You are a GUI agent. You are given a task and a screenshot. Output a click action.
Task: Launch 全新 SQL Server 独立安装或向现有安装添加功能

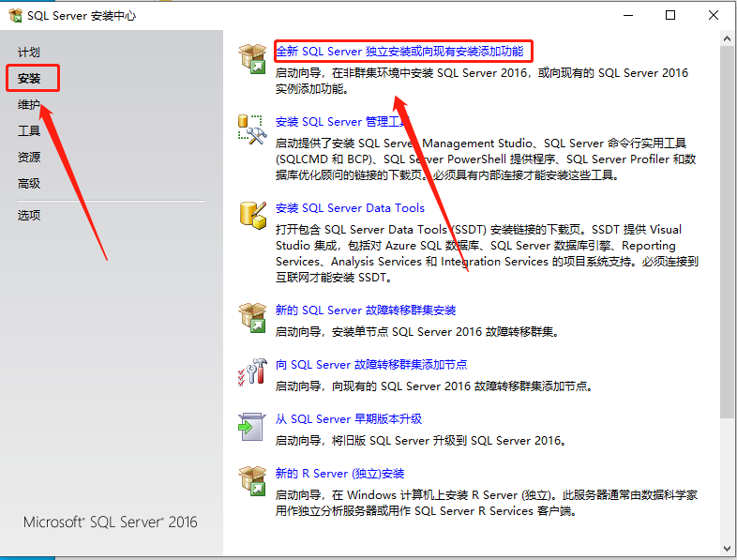coord(399,52)
